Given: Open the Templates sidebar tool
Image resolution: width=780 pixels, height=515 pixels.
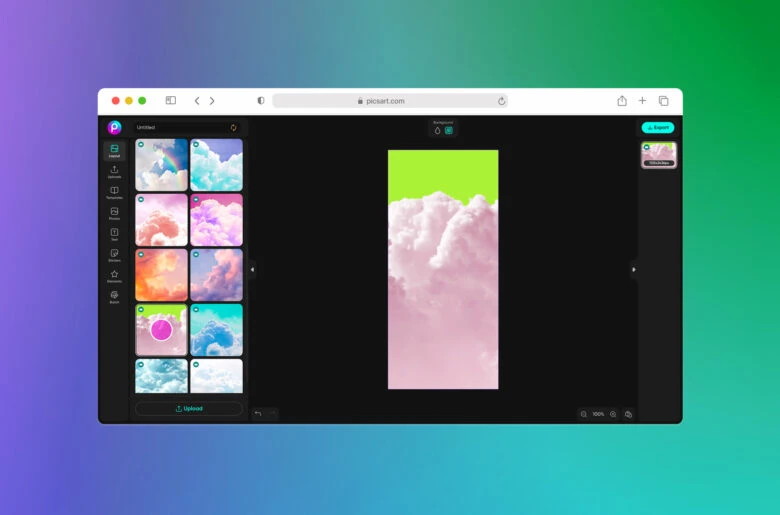Looking at the screenshot, I should 114,192.
